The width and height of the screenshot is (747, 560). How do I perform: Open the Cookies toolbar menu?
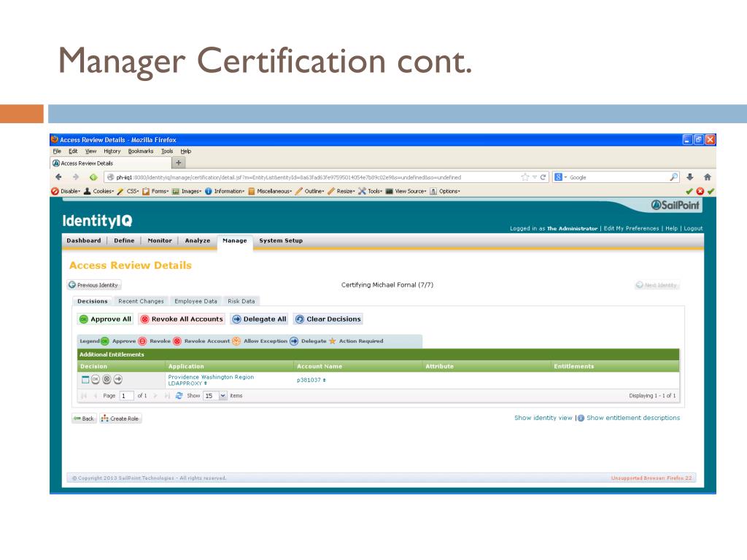tap(98, 191)
